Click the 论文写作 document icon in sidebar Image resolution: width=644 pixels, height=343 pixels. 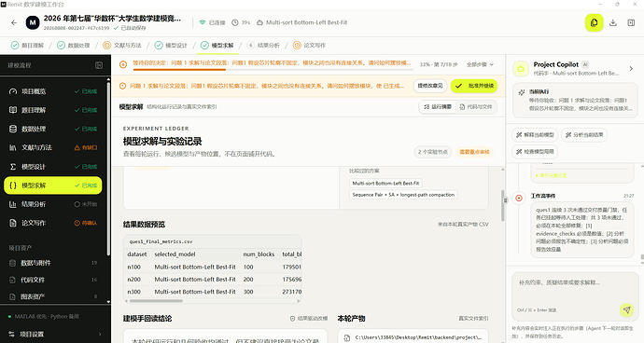click(x=13, y=223)
